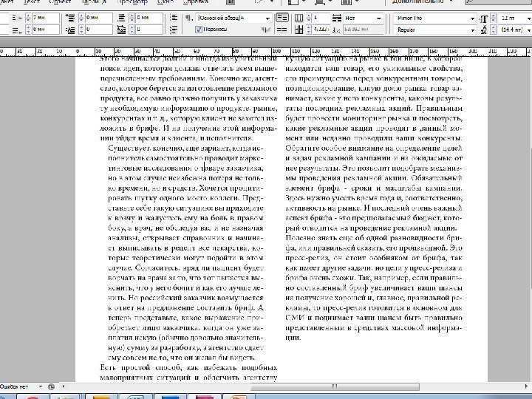Click the line starting 'Полезно знать еще'
532x399 pixels.
pyautogui.click(x=374, y=238)
